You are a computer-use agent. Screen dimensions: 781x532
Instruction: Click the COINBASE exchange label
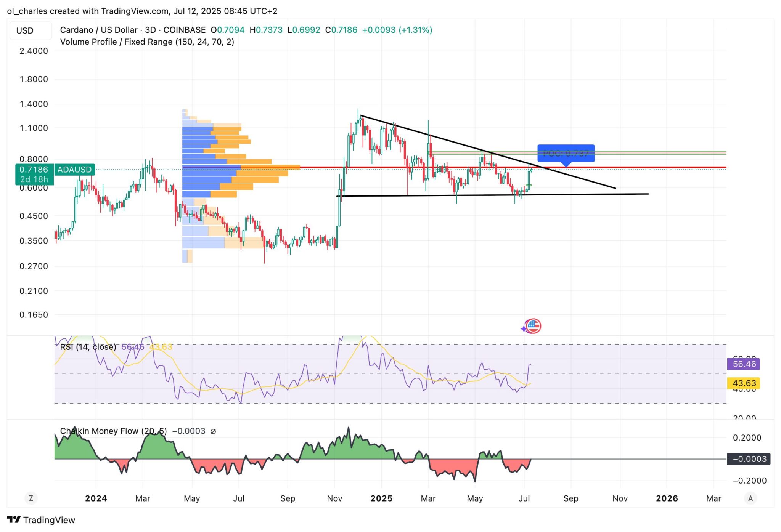click(x=184, y=30)
